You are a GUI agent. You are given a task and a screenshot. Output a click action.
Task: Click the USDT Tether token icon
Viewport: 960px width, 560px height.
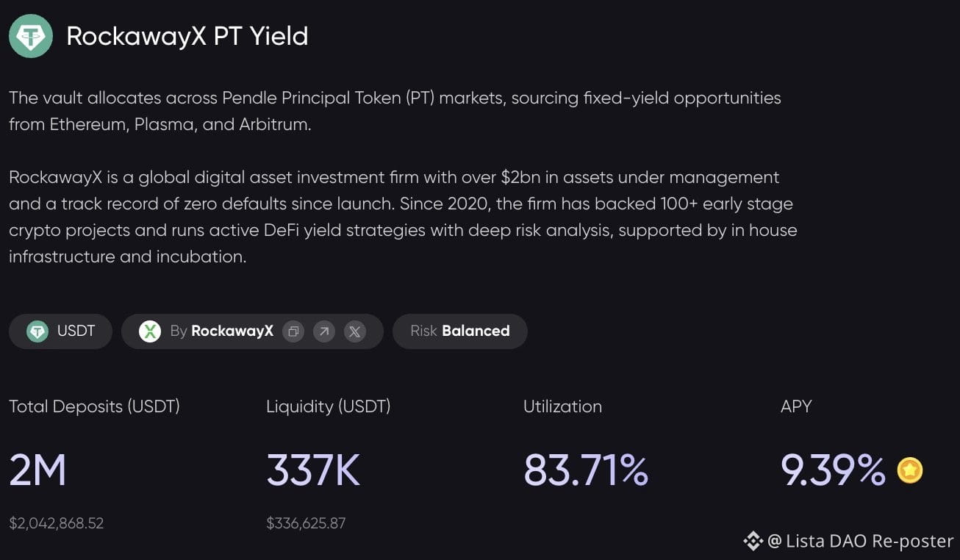pyautogui.click(x=37, y=331)
